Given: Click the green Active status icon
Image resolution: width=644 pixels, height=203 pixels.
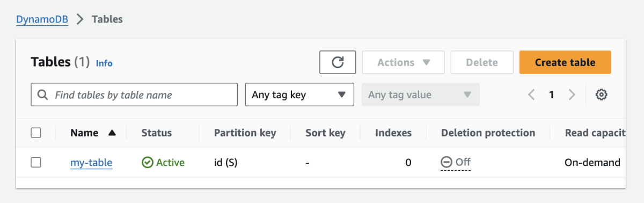Looking at the screenshot, I should tap(147, 162).
